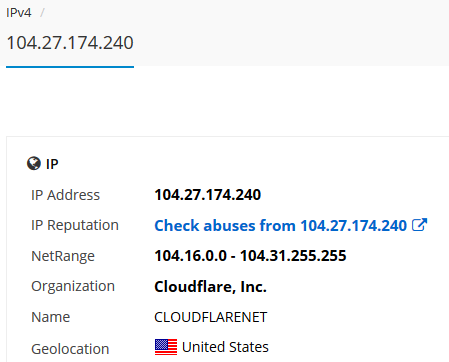This screenshot has width=449, height=362.
Task: Click the IP section heading text
Action: coord(52,164)
